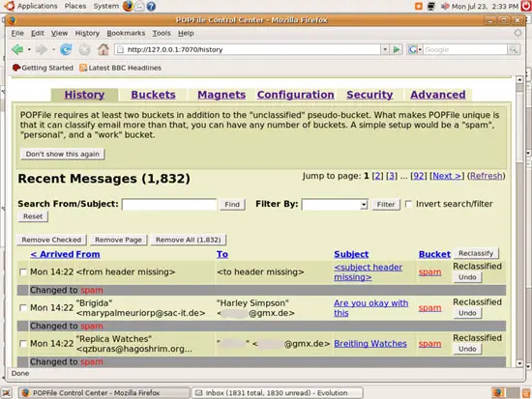532x399 pixels.
Task: Open 'Are you okay with this' link
Action: tap(370, 308)
